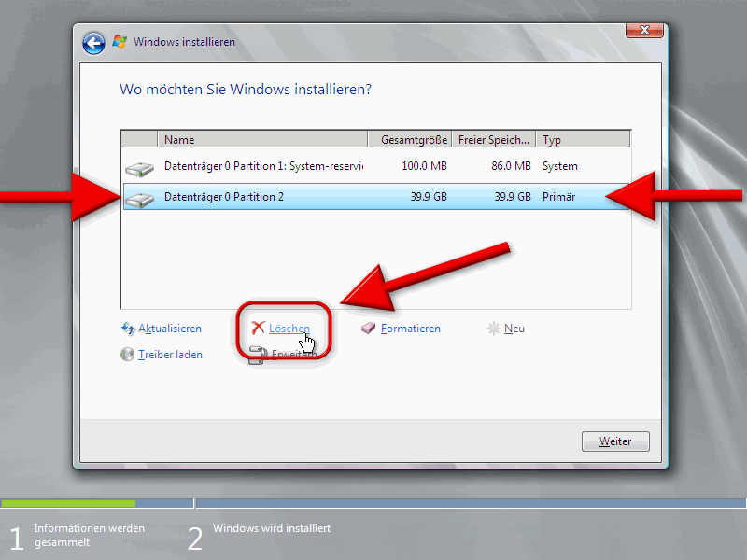This screenshot has width=747, height=560.
Task: Format partition via Formatieren link
Action: tap(410, 329)
